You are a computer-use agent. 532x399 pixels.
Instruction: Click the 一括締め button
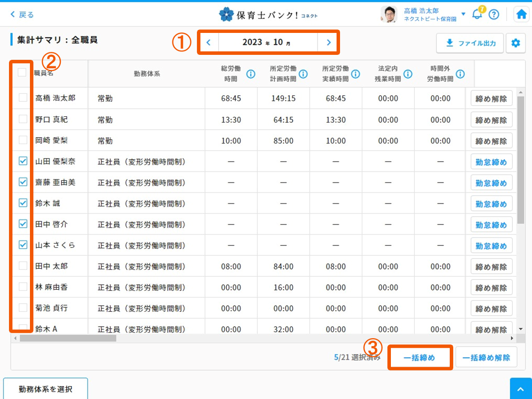pos(419,358)
